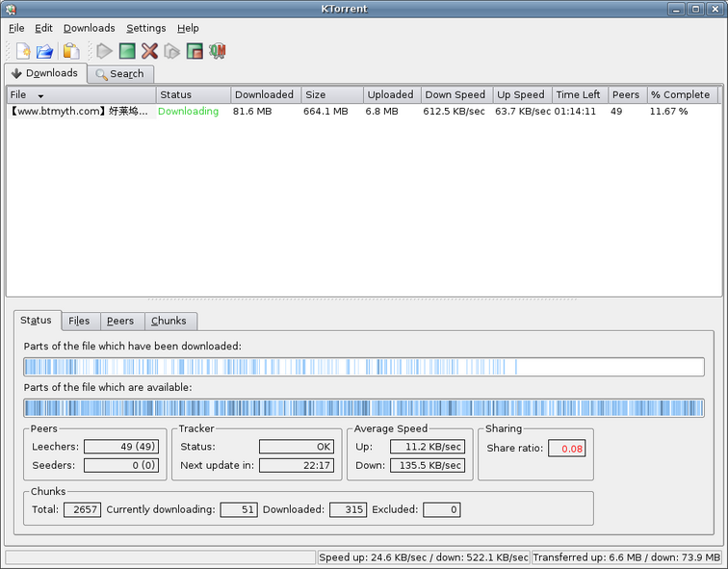
Task: Open the Queue Manager icon
Action: tap(217, 51)
